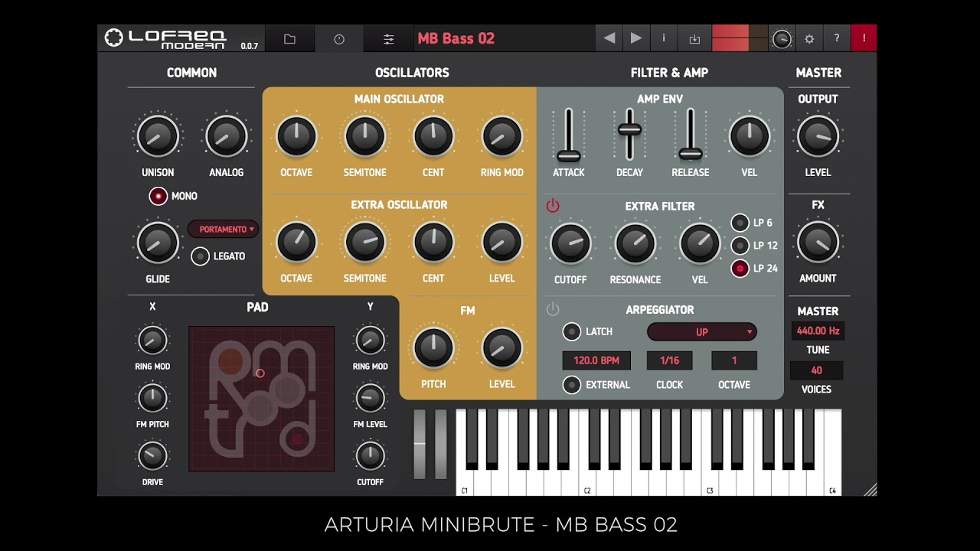Click the pitch bend wheel strip
Viewport: 980px width, 551px height.
420,445
